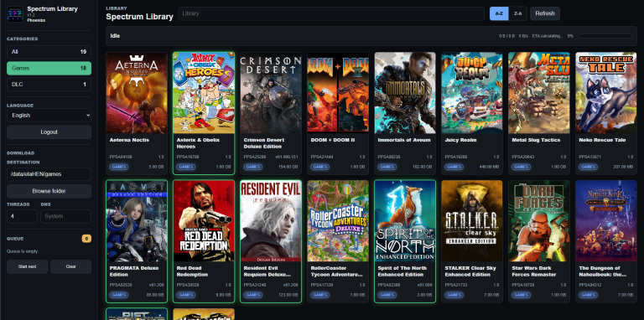Click the Start next queue button
This screenshot has width=644, height=320.
pyautogui.click(x=27, y=266)
